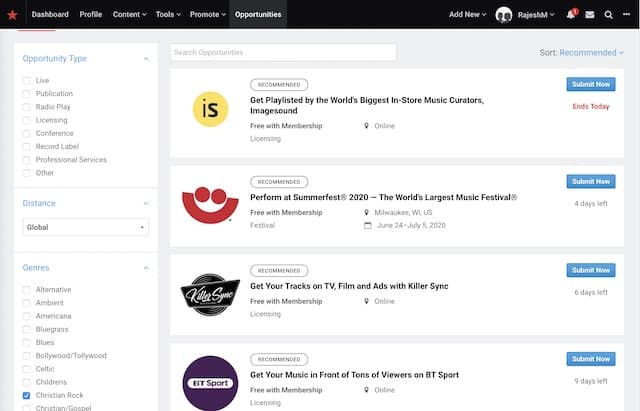Viewport: 640px width, 411px height.
Task: Open the Global distance dropdown
Action: 86,227
